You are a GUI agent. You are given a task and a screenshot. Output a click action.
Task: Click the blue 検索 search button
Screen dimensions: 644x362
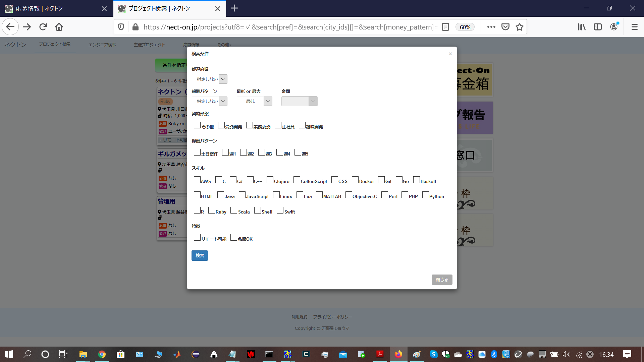[200, 255]
